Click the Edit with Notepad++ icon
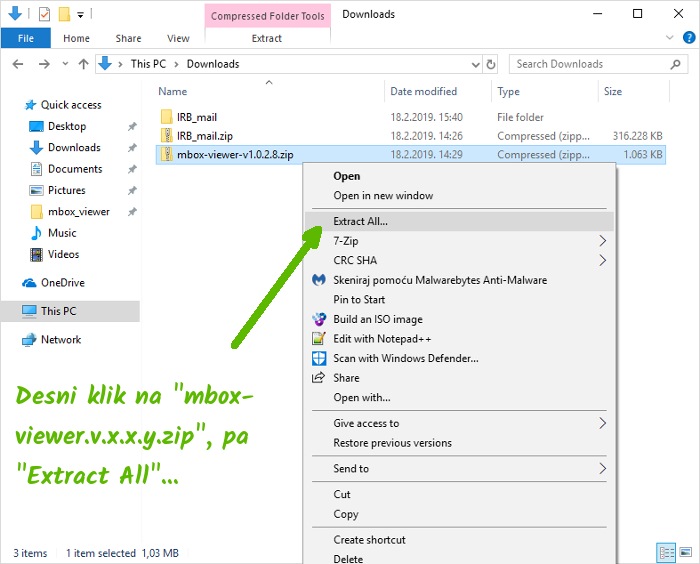 (319, 339)
